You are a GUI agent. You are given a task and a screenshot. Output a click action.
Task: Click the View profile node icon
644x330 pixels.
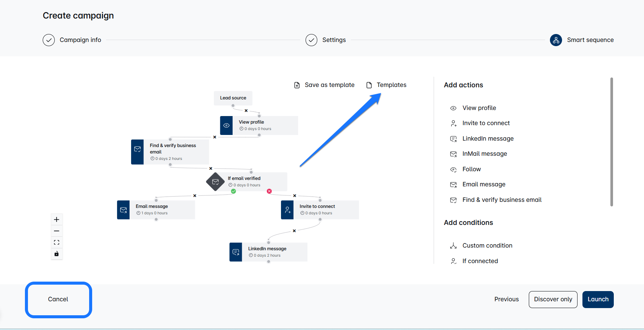click(226, 125)
